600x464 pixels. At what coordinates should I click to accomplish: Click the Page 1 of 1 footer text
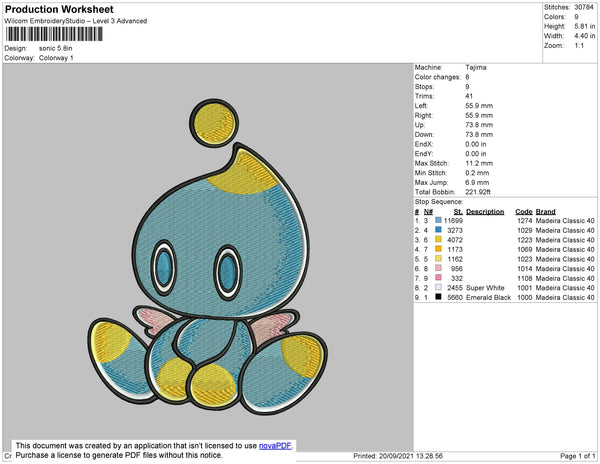click(x=577, y=456)
